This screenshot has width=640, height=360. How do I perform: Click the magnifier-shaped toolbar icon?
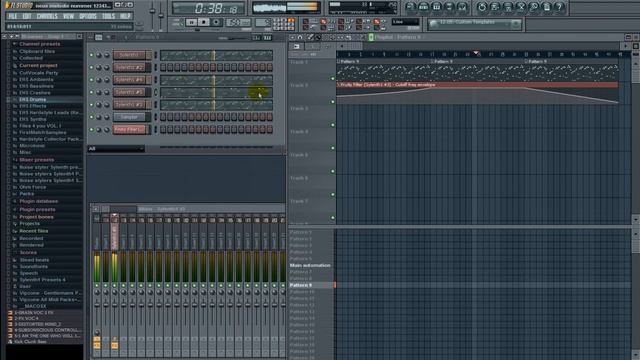click(x=533, y=7)
